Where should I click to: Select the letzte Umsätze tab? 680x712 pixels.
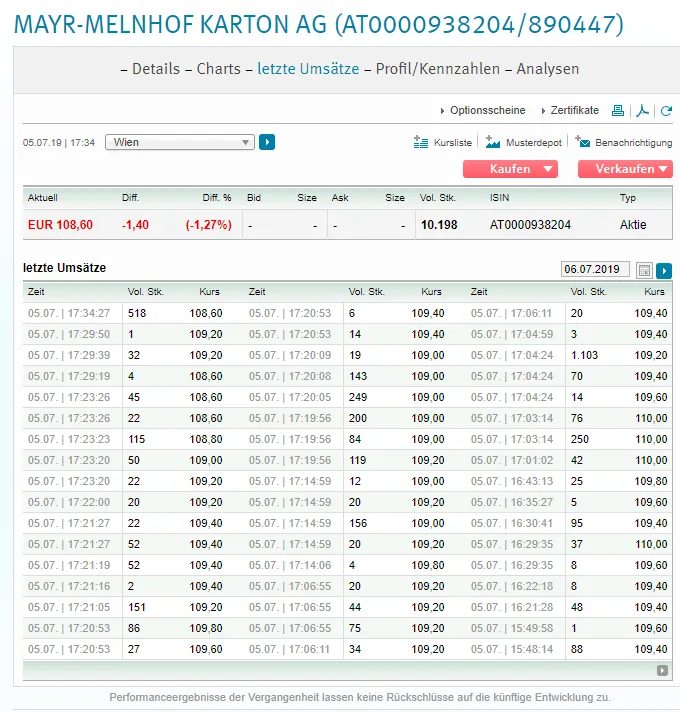[308, 69]
